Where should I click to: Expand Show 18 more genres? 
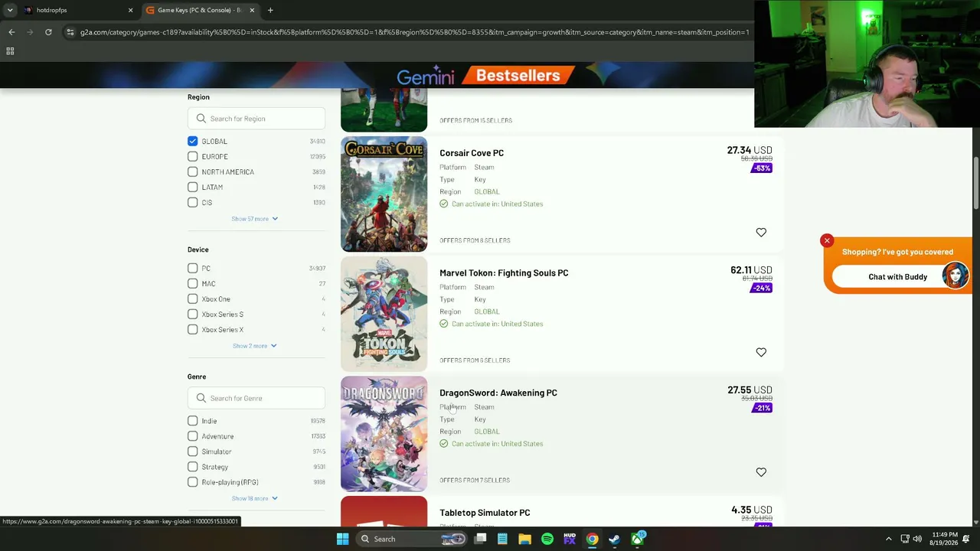(255, 498)
